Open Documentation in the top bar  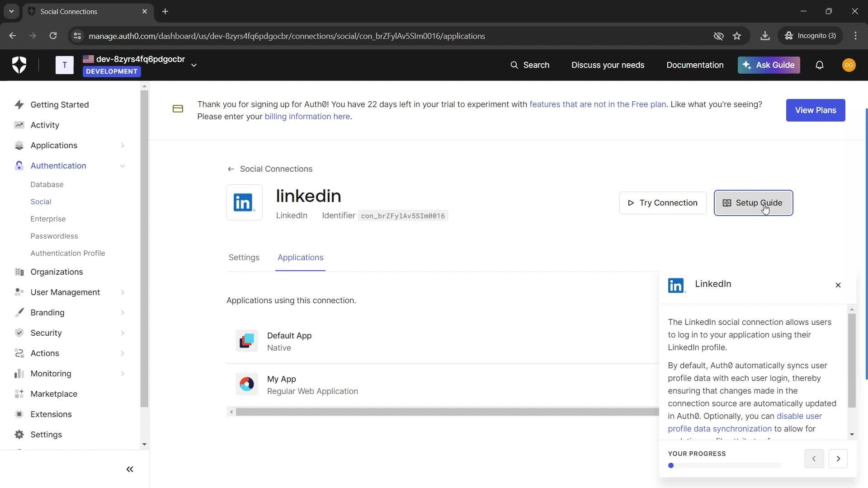pyautogui.click(x=695, y=65)
